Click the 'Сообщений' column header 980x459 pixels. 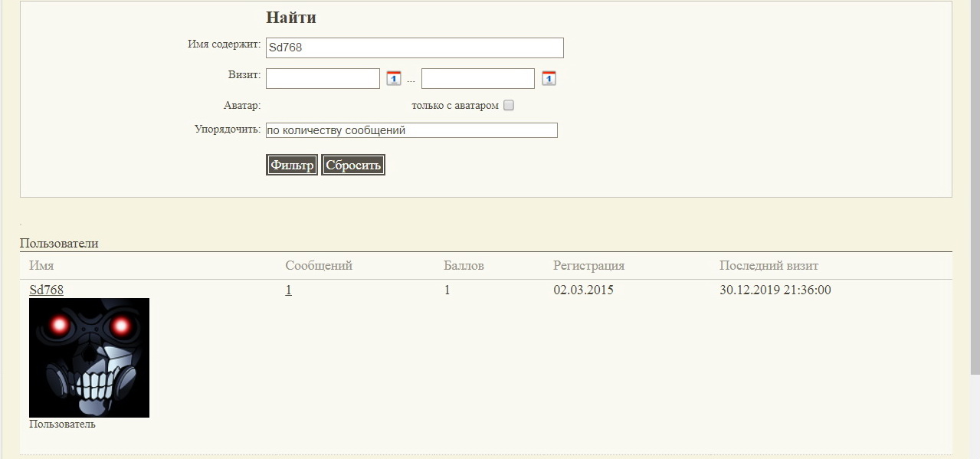(319, 266)
